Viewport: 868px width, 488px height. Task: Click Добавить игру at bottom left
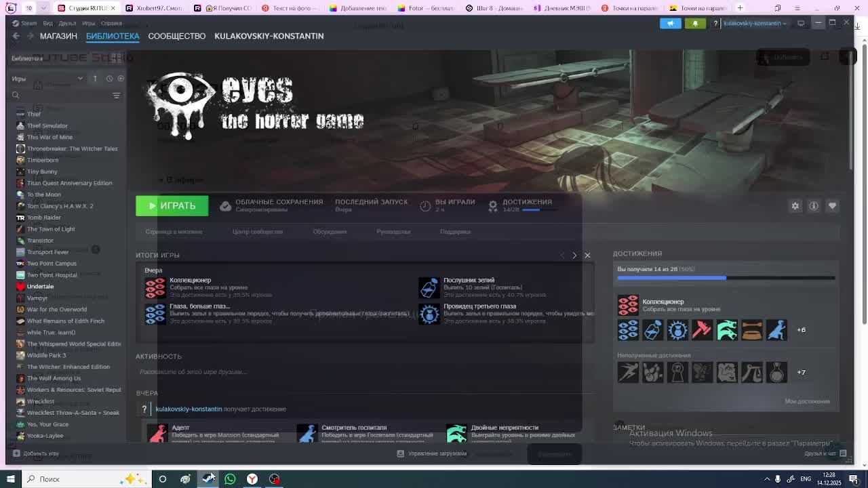click(36, 453)
